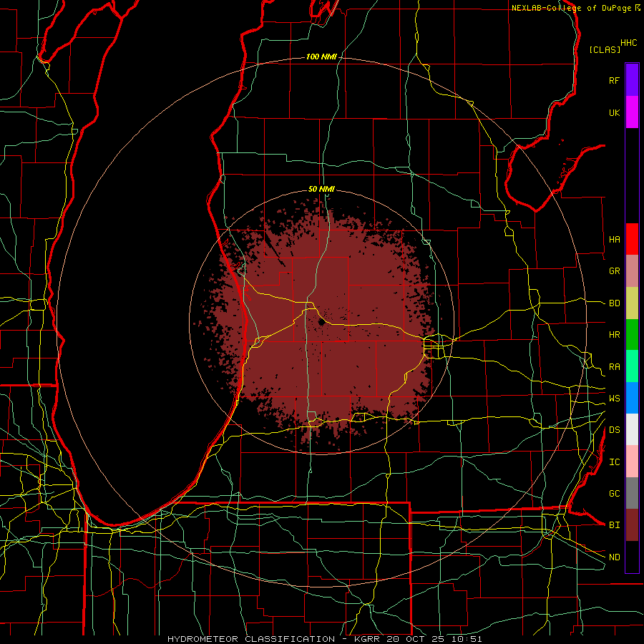Select the GR pink legend swatch
The width and height of the screenshot is (644, 644).
(632, 271)
